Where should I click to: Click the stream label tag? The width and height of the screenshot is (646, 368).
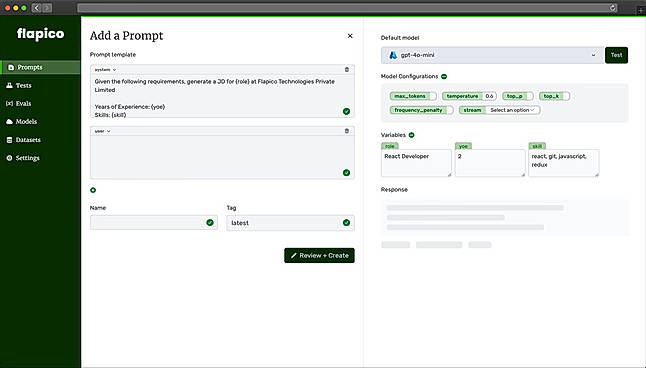click(473, 110)
